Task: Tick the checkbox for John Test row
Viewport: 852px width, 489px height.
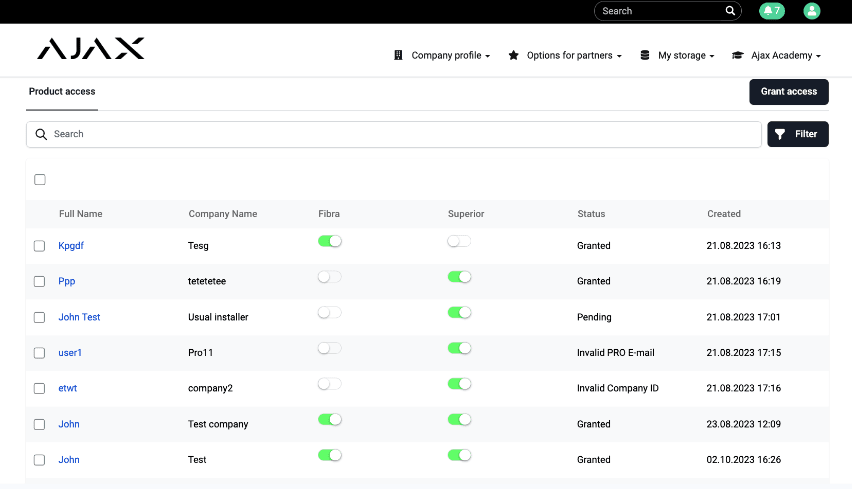Action: click(40, 317)
